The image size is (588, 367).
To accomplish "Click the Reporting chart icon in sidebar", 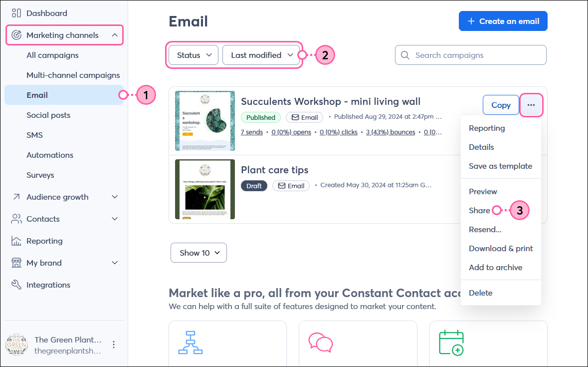I will tap(16, 241).
